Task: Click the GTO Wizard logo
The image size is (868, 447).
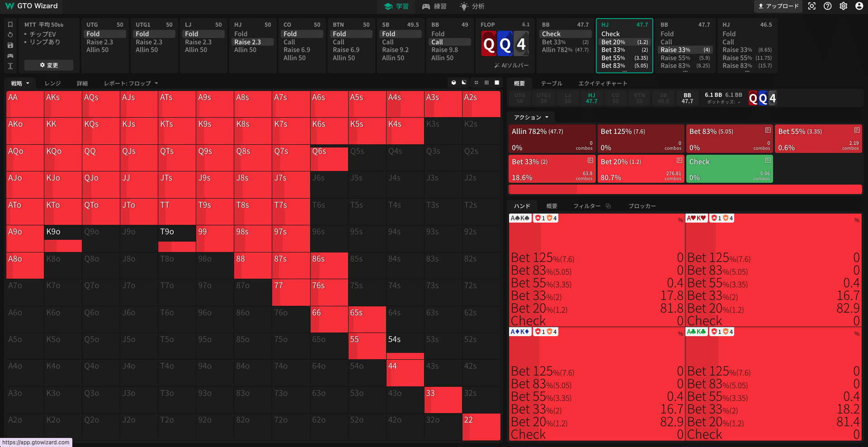Action: 31,6
